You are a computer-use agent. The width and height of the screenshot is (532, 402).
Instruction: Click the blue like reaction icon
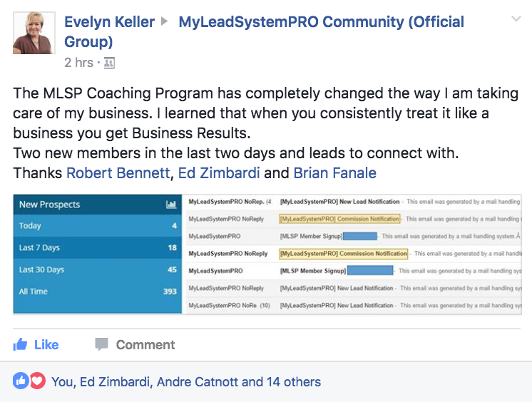21,381
